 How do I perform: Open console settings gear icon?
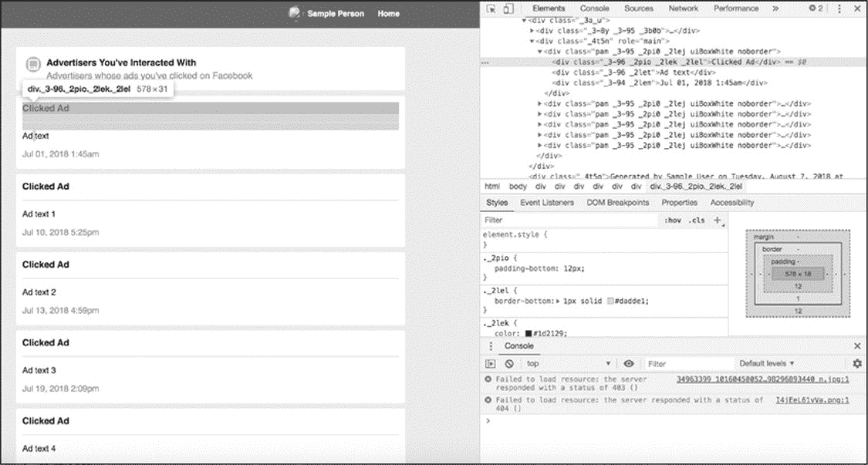(857, 363)
